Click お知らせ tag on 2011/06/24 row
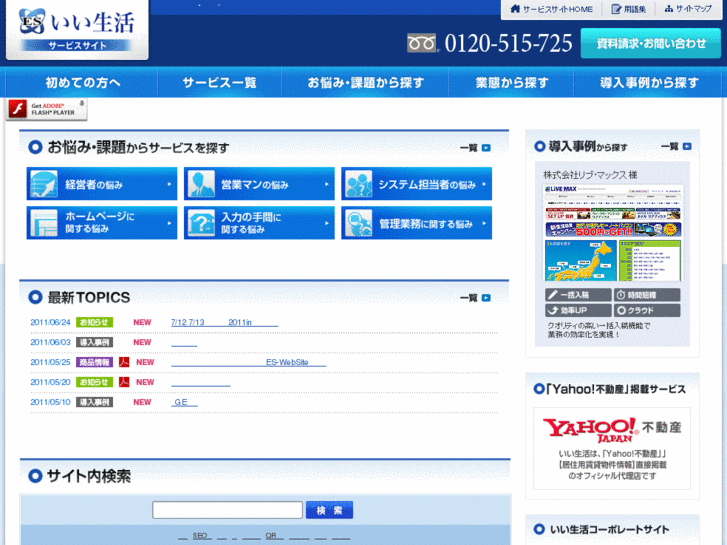The width and height of the screenshot is (727, 545). tap(95, 322)
